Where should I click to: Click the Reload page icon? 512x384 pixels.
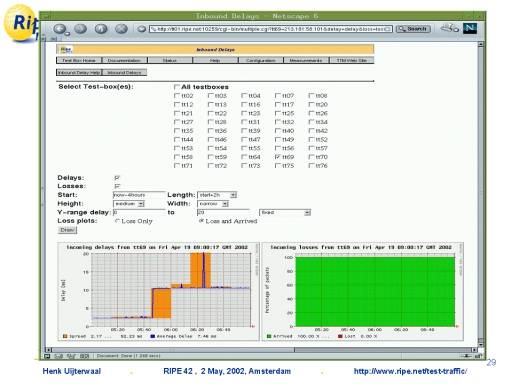point(101,29)
